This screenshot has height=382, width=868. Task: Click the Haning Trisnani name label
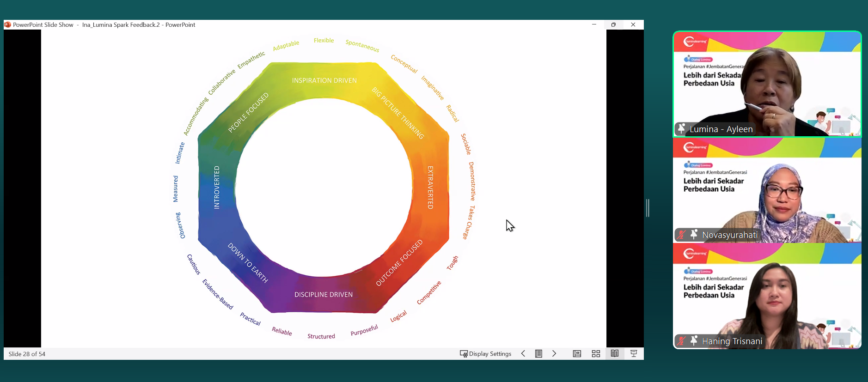732,341
